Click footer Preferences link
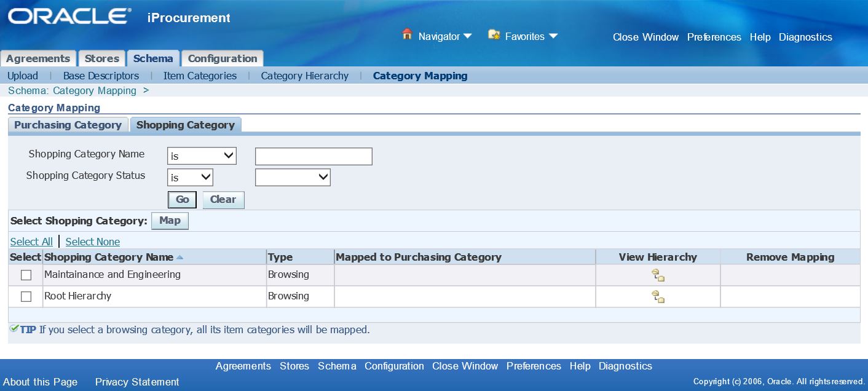 click(534, 366)
